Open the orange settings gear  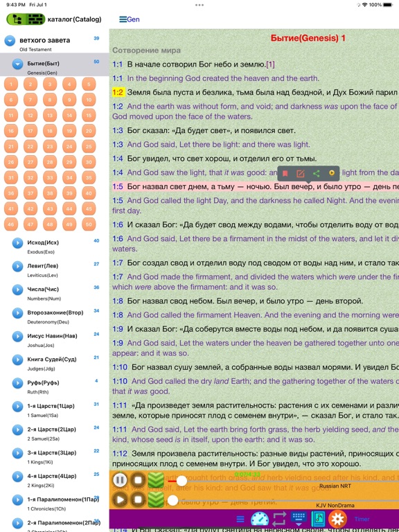click(x=337, y=519)
